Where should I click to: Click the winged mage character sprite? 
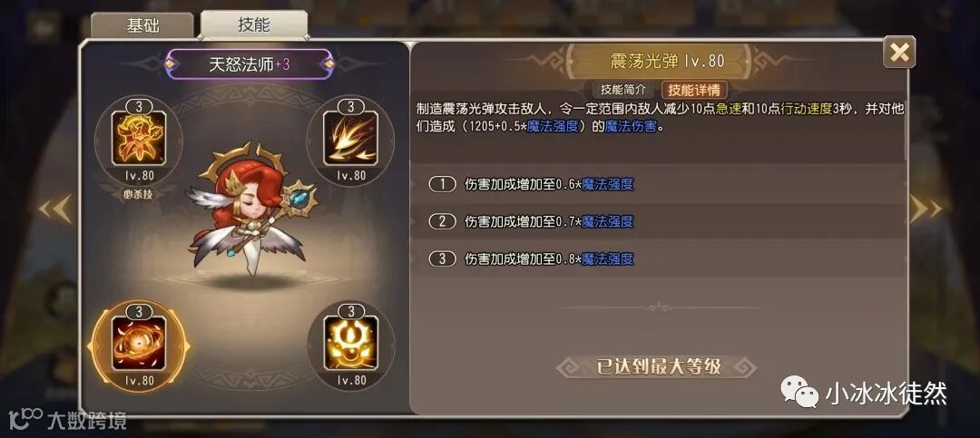click(x=250, y=209)
